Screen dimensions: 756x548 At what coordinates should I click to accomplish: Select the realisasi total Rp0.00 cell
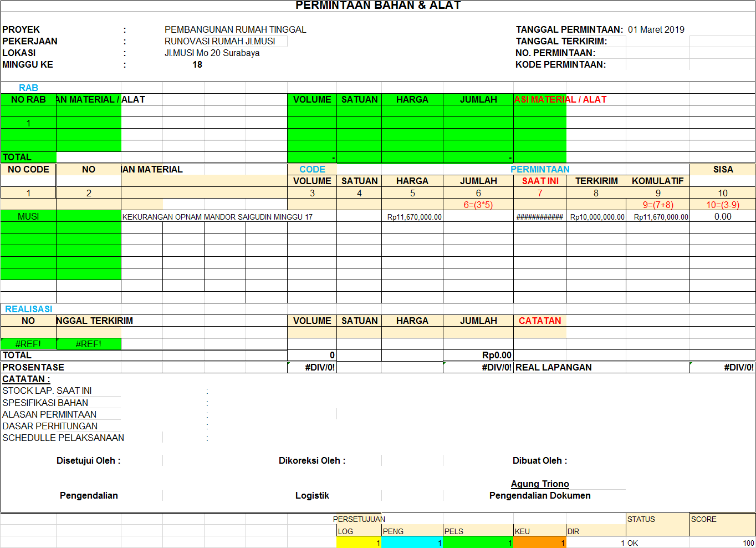click(x=478, y=355)
